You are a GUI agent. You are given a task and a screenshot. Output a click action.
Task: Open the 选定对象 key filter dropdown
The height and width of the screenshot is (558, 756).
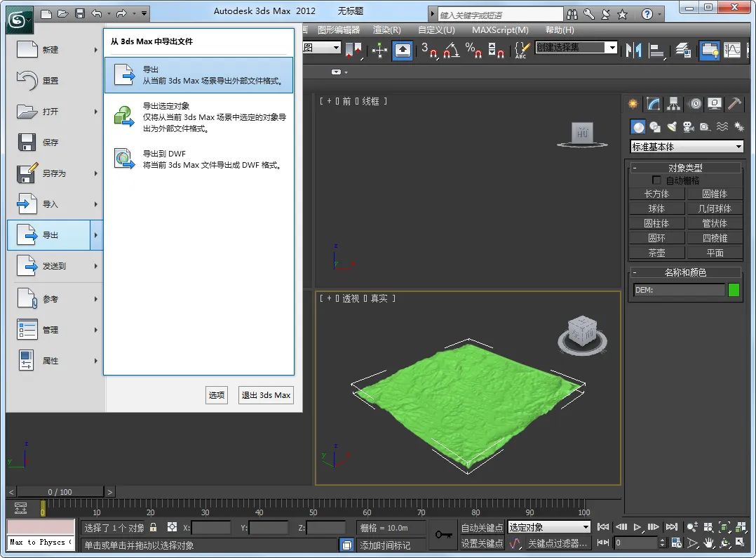pyautogui.click(x=550, y=527)
